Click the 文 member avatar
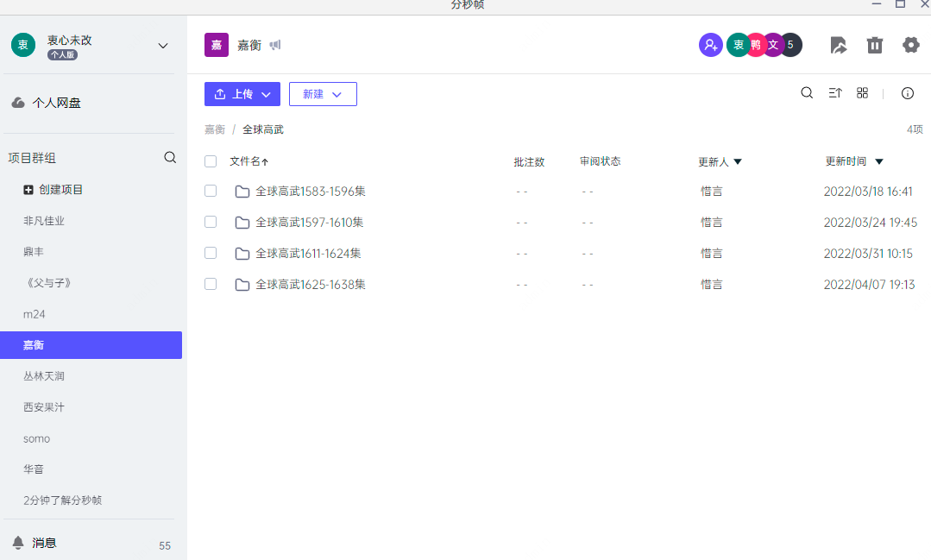The width and height of the screenshot is (931, 560). (x=772, y=45)
